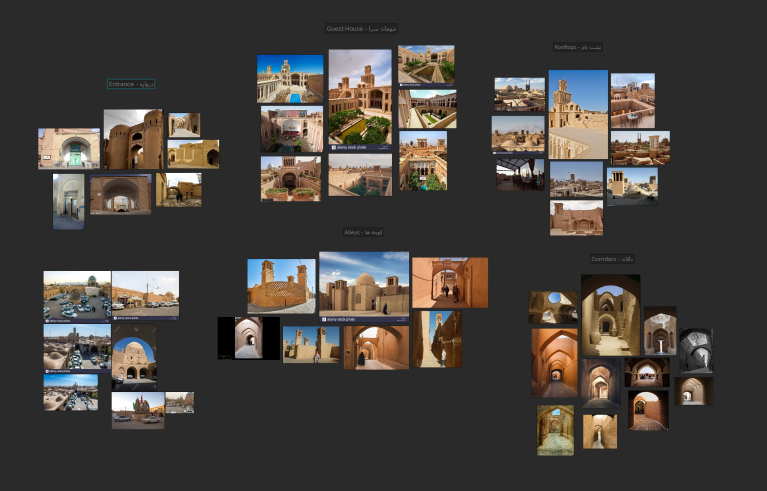Click the Guest House group label

point(364,29)
